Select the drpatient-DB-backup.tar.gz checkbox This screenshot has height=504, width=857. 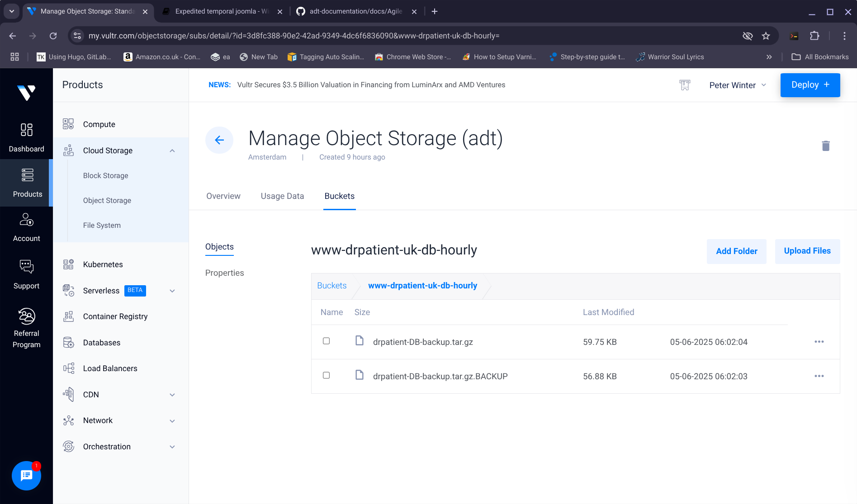(x=326, y=341)
